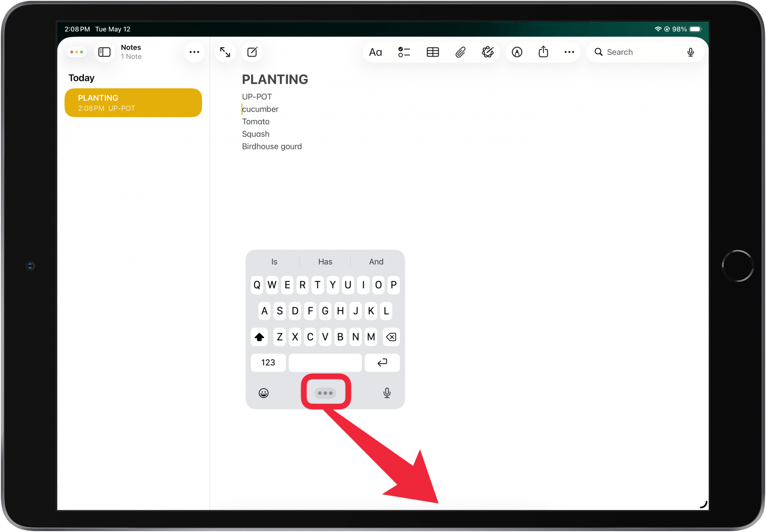Share the note using share icon
This screenshot has height=532, width=766.
pos(543,52)
